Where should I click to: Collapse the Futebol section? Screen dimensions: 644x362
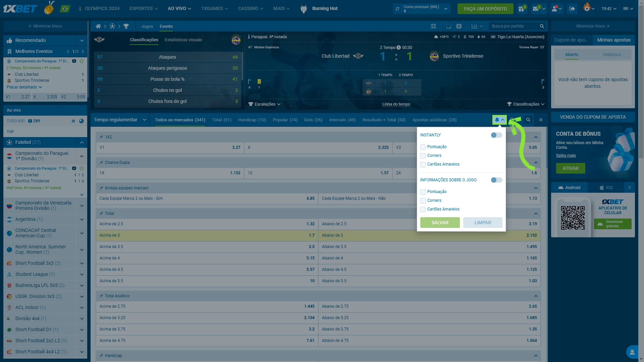82,142
